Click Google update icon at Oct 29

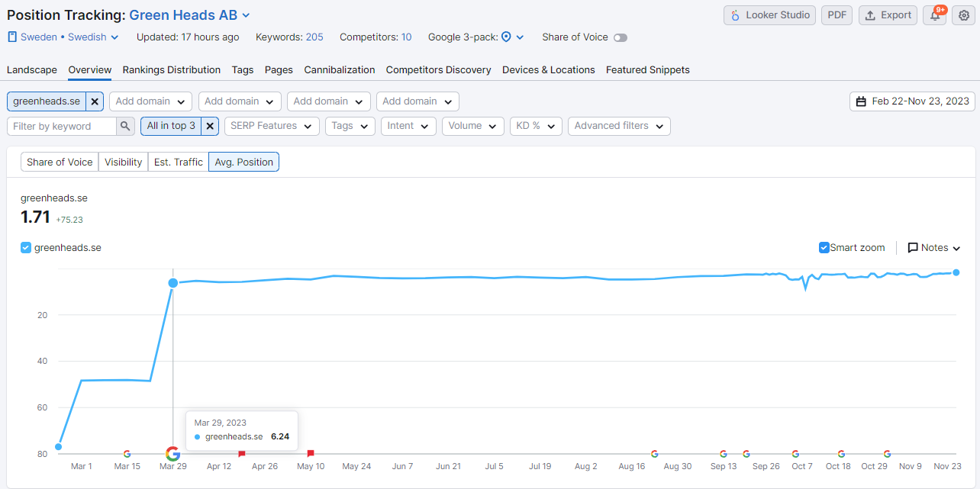887,454
